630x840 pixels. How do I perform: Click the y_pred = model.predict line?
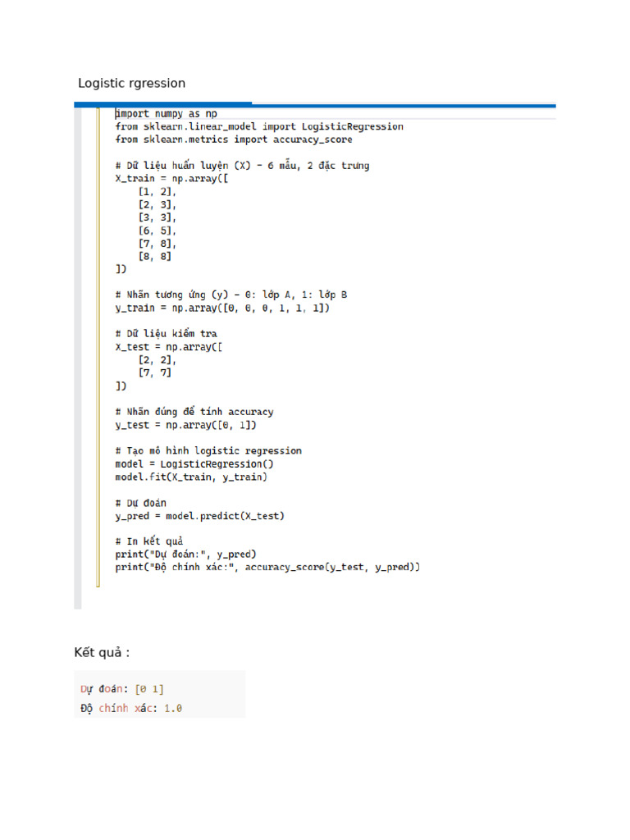click(x=200, y=516)
